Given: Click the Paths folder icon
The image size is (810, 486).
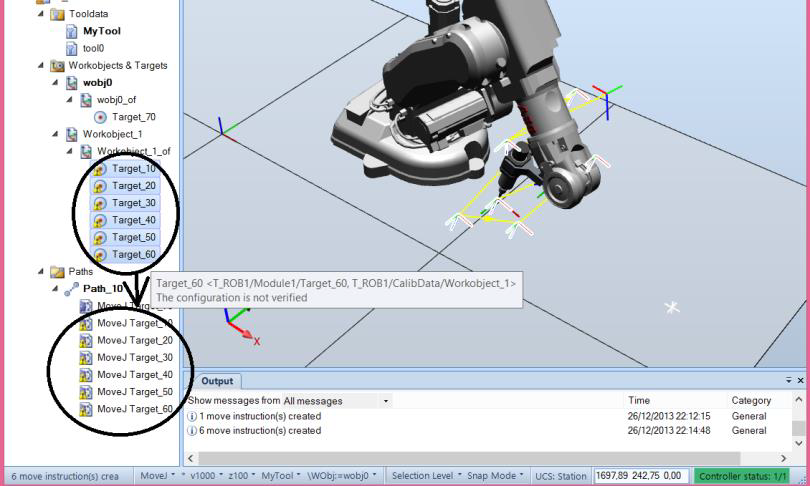Looking at the screenshot, I should [57, 272].
